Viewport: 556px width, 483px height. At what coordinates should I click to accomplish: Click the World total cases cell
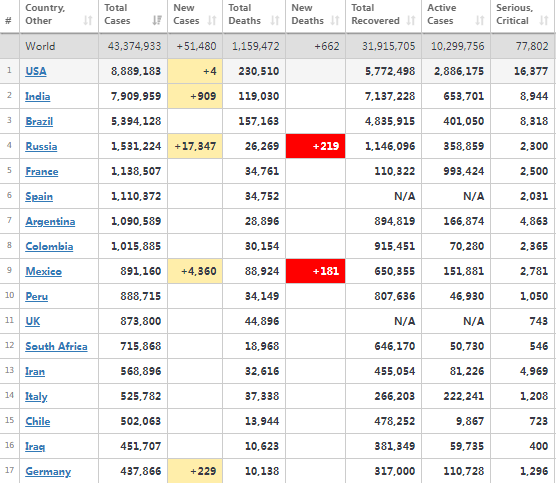133,46
